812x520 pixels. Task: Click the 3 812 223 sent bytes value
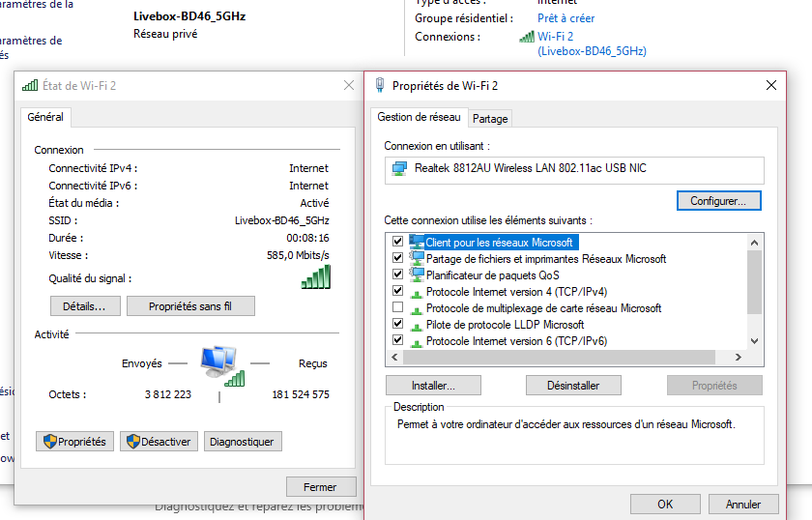tap(168, 394)
